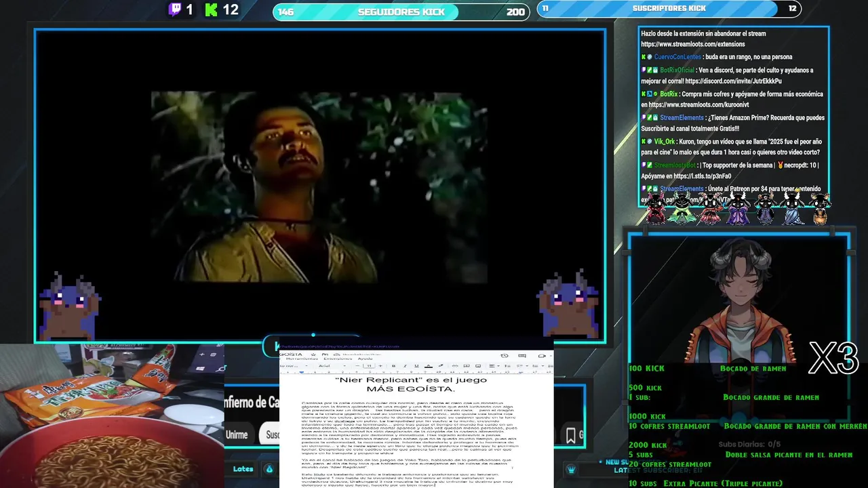Click the Suscriptores Kick progress bar

(669, 9)
